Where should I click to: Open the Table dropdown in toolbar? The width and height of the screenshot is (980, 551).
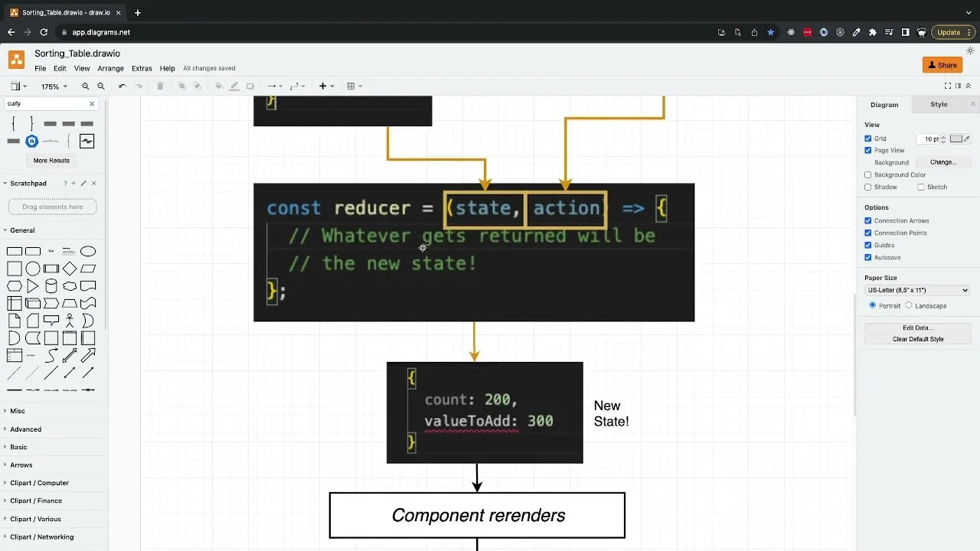(x=354, y=86)
